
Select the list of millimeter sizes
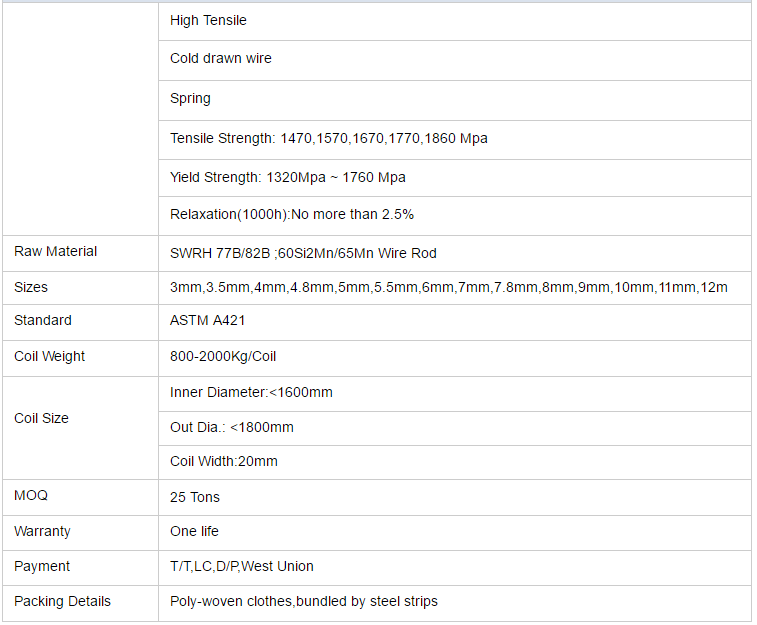pyautogui.click(x=449, y=288)
